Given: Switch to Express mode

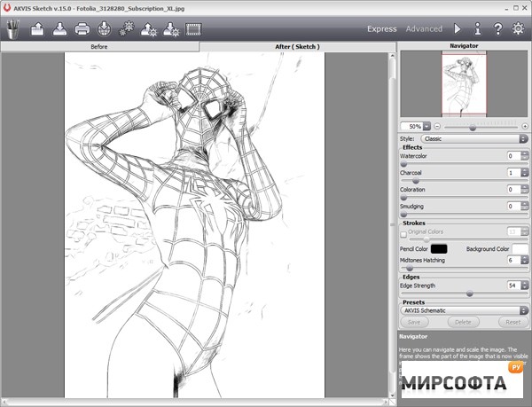Looking at the screenshot, I should pos(382,28).
